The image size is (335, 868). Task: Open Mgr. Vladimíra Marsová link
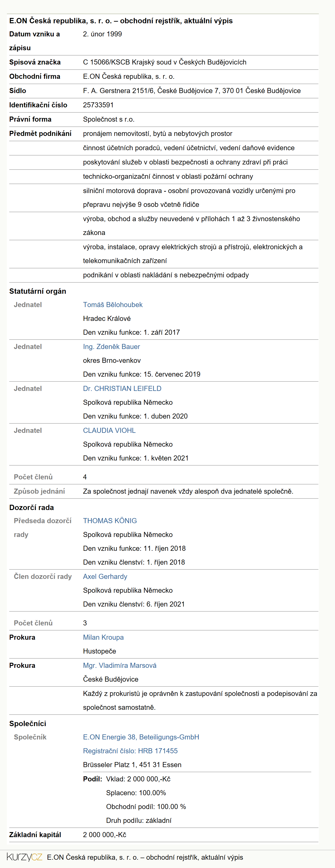120,666
